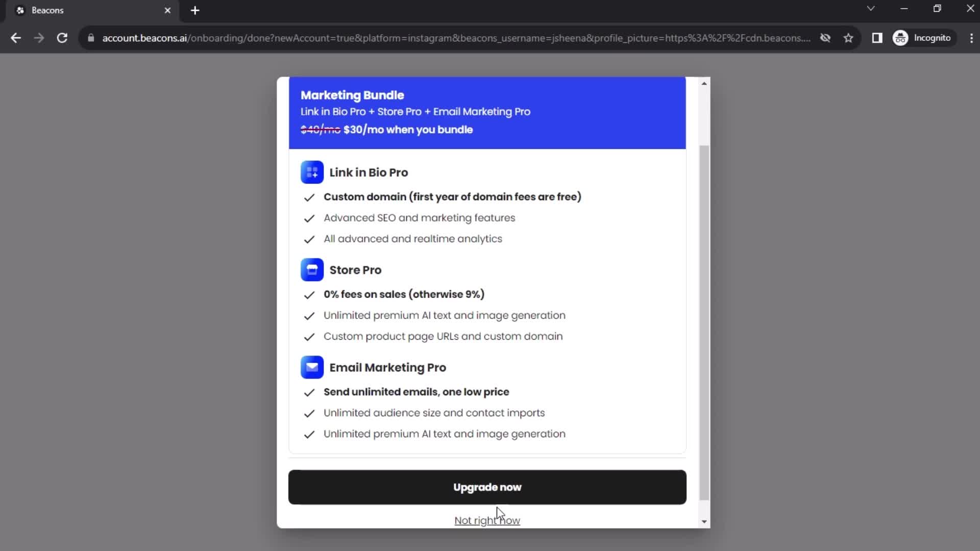Toggle the Send unlimited emails checkbox
The height and width of the screenshot is (551, 980).
click(x=309, y=391)
